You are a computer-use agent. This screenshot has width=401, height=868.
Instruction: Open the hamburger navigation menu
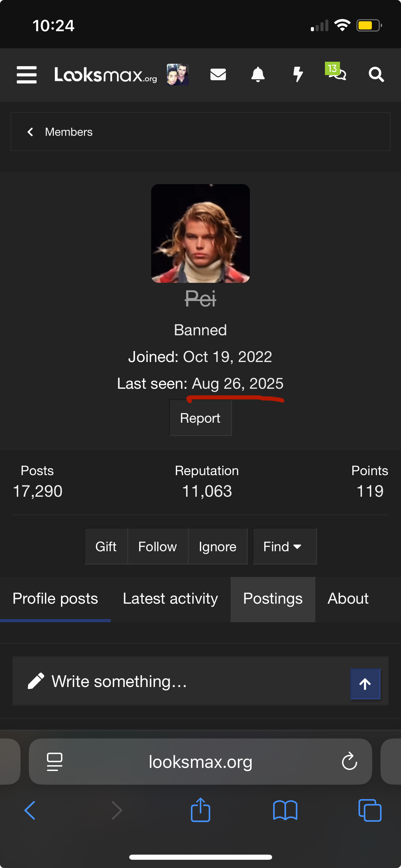click(27, 75)
